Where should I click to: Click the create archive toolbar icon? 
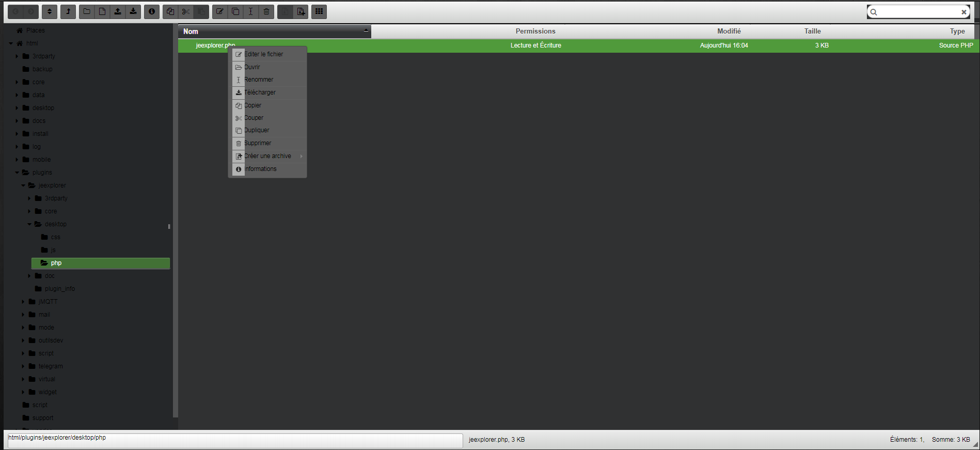[x=301, y=11]
